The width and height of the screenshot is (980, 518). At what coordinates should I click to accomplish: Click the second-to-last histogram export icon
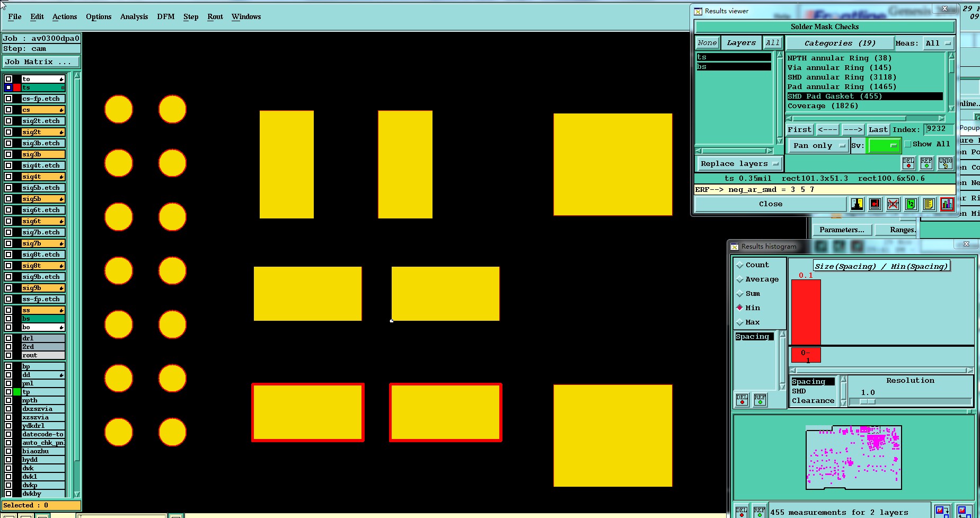[942, 511]
